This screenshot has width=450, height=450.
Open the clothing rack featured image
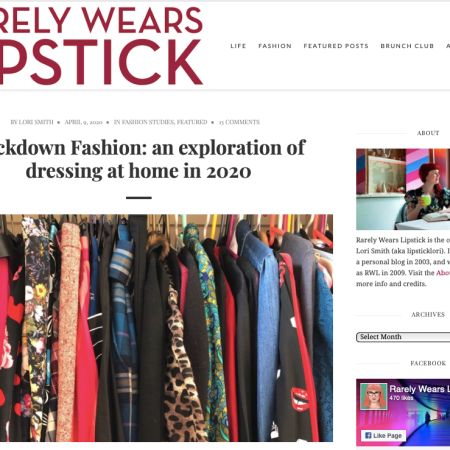[166, 328]
